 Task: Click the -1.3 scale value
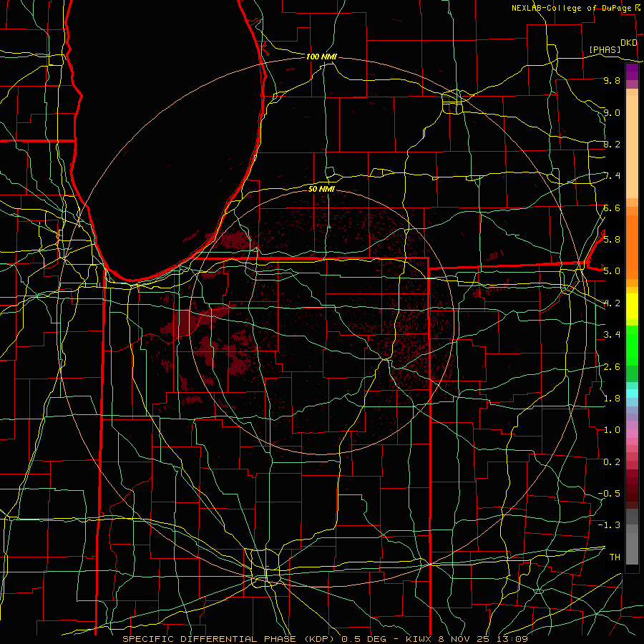[609, 525]
